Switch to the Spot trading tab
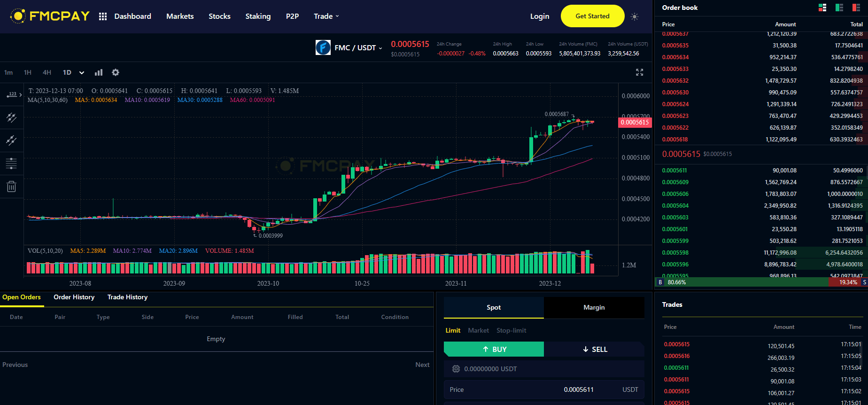Viewport: 868px width, 405px height. point(494,307)
